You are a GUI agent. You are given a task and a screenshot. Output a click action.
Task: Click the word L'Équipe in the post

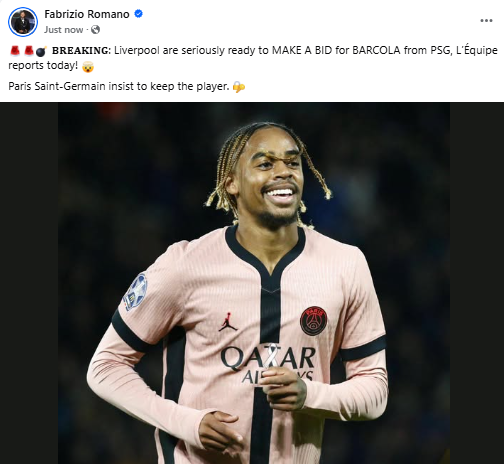point(476,50)
